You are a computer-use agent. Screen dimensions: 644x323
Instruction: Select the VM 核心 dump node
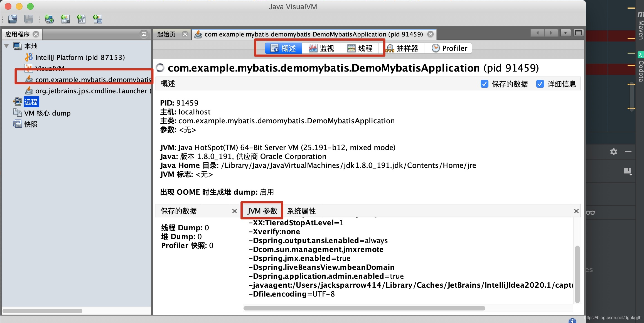pos(47,113)
